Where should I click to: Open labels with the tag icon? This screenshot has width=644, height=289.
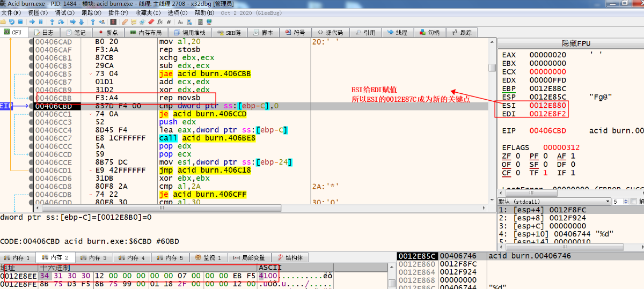tap(142, 22)
